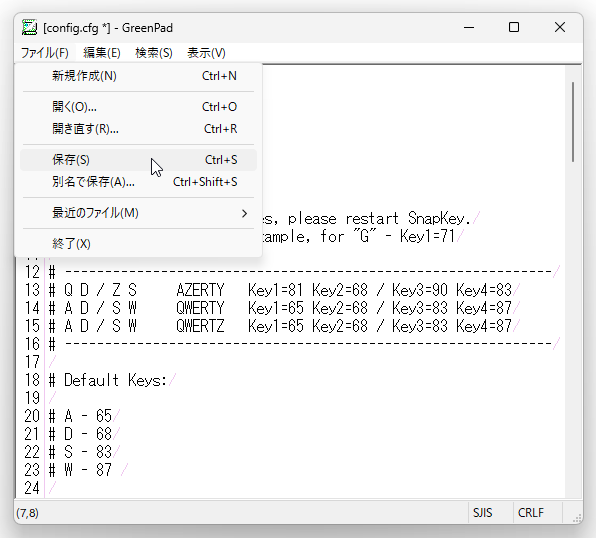The width and height of the screenshot is (596, 538).
Task: Click the QWERTY text on line 14
Action: coord(200,308)
